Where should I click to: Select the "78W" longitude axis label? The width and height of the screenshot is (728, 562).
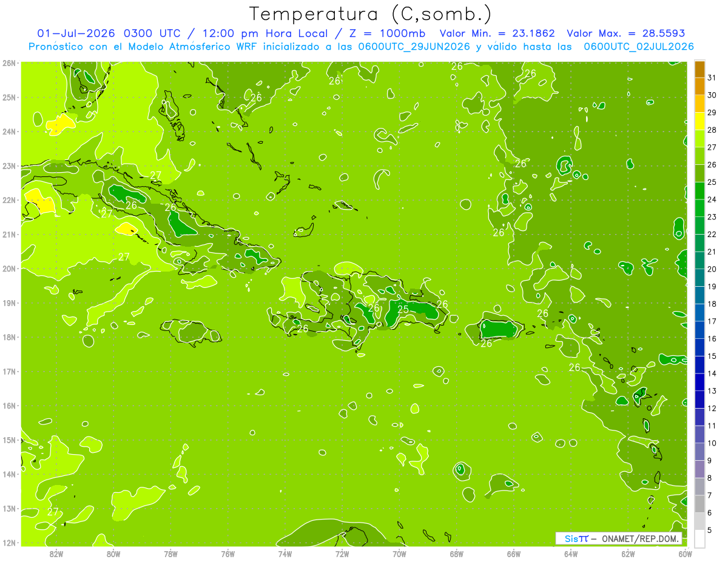point(170,553)
